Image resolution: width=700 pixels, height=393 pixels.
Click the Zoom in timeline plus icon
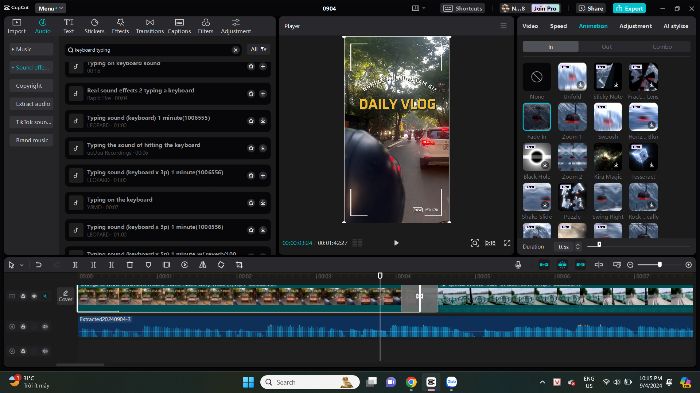click(689, 265)
